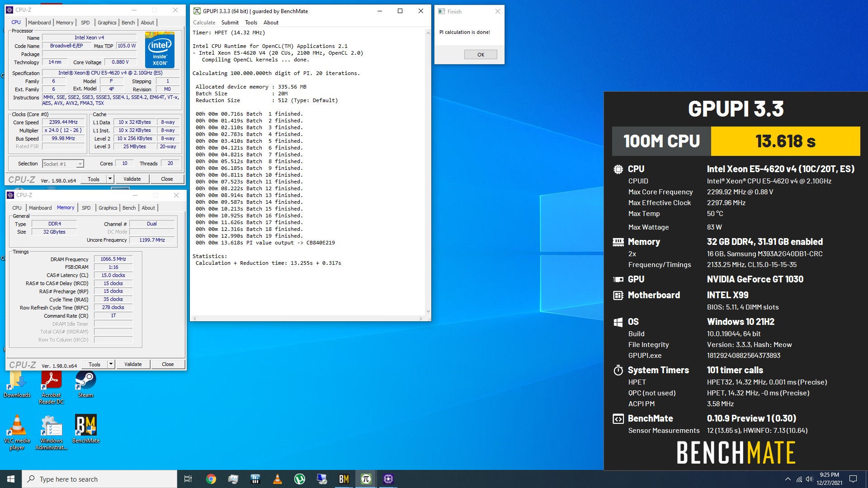Click the Intel Inside Xeon logo in CPU-Z

160,49
